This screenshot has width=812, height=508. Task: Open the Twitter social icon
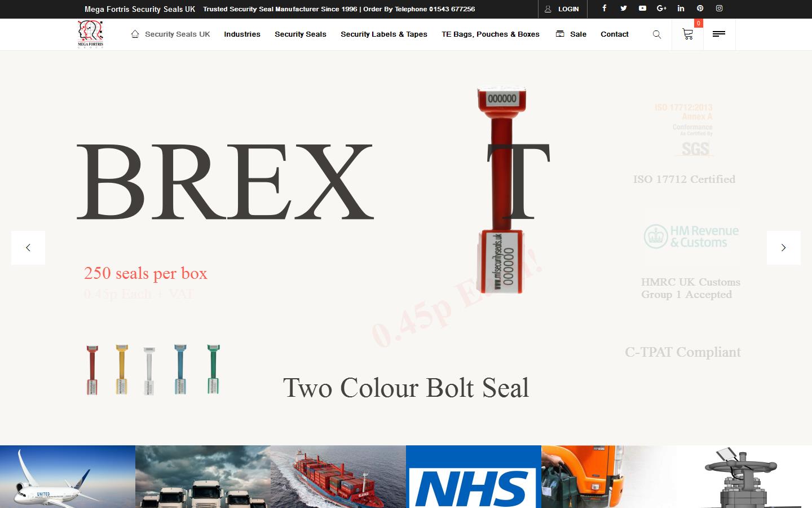tap(623, 8)
